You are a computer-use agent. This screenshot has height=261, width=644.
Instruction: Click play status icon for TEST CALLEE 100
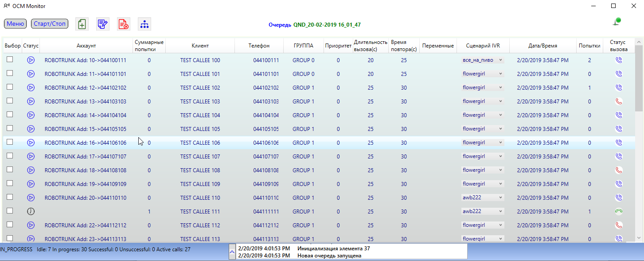coord(31,60)
